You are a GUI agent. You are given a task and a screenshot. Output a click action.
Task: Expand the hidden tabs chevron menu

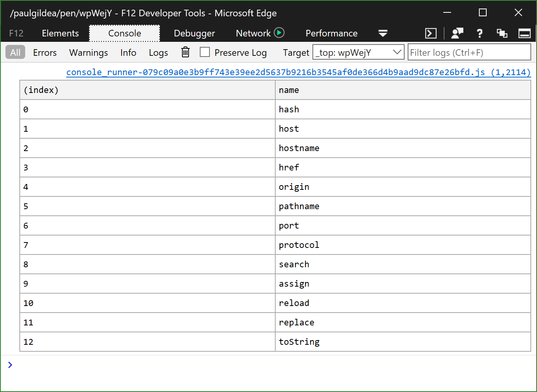coord(383,34)
